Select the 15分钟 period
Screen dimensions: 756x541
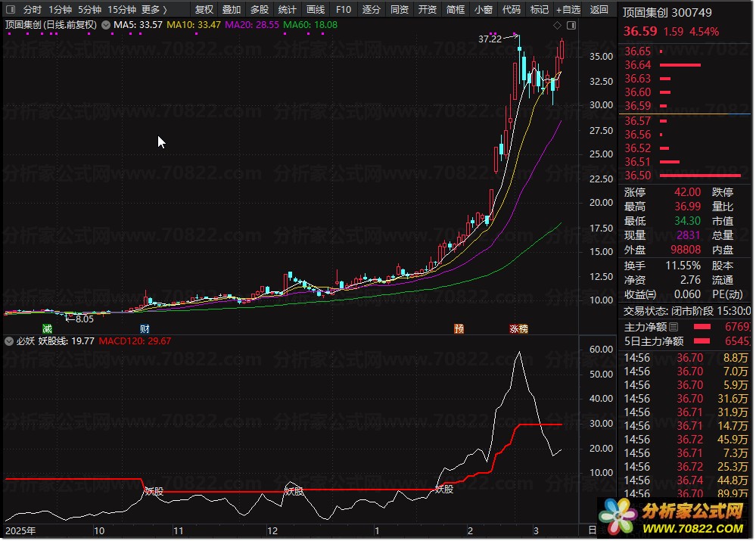122,9
